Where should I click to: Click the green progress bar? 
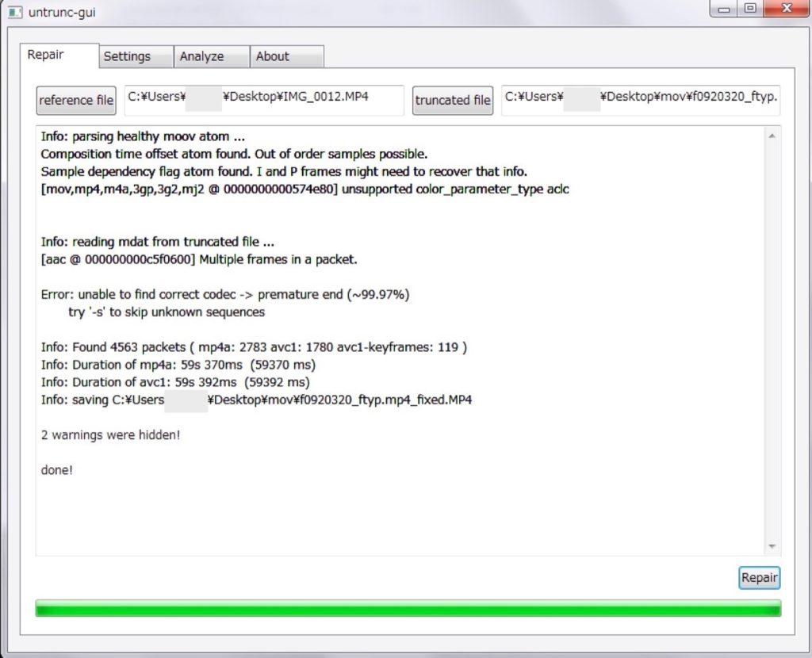(408, 608)
